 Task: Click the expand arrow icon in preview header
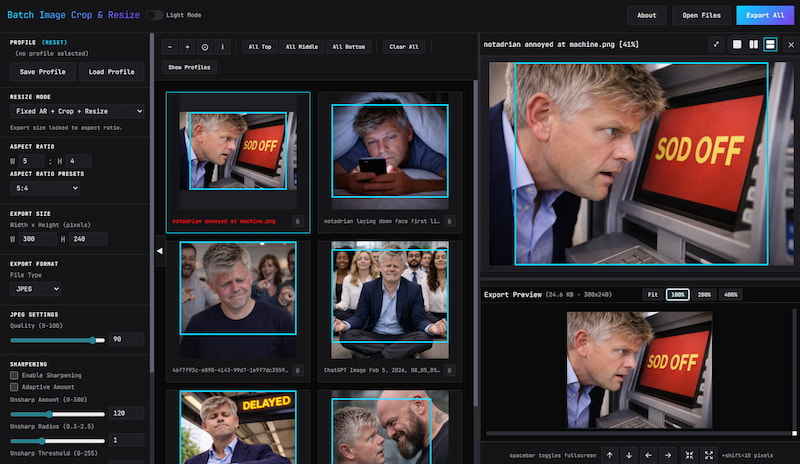(x=716, y=44)
